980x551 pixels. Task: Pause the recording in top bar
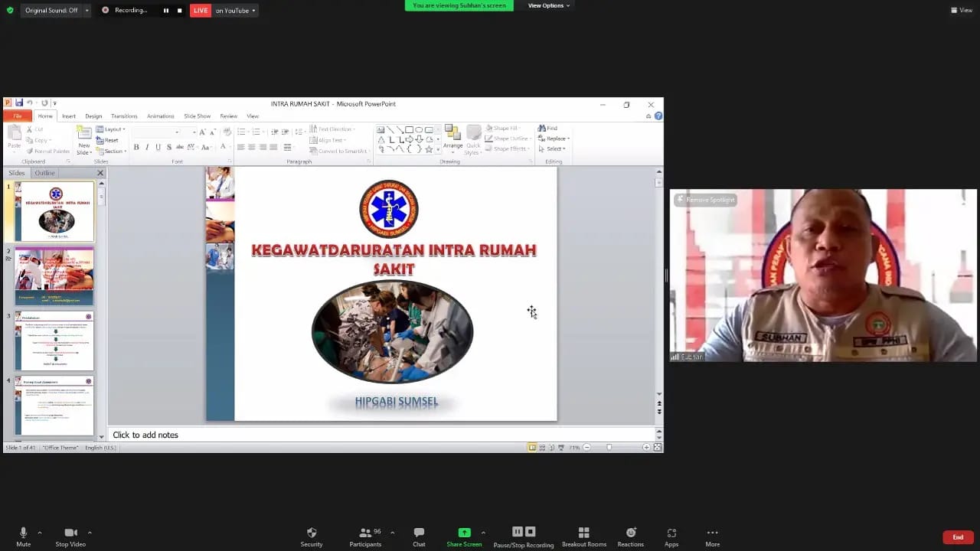(x=165, y=11)
